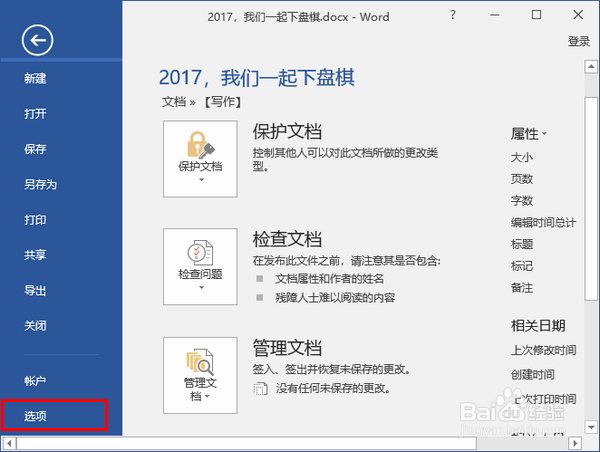This screenshot has width=600, height=452.
Task: Click 关闭 in the sidebar
Action: (x=35, y=326)
